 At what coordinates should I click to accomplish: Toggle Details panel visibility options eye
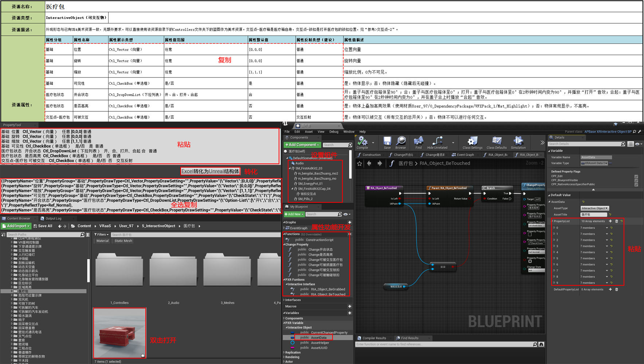click(638, 144)
